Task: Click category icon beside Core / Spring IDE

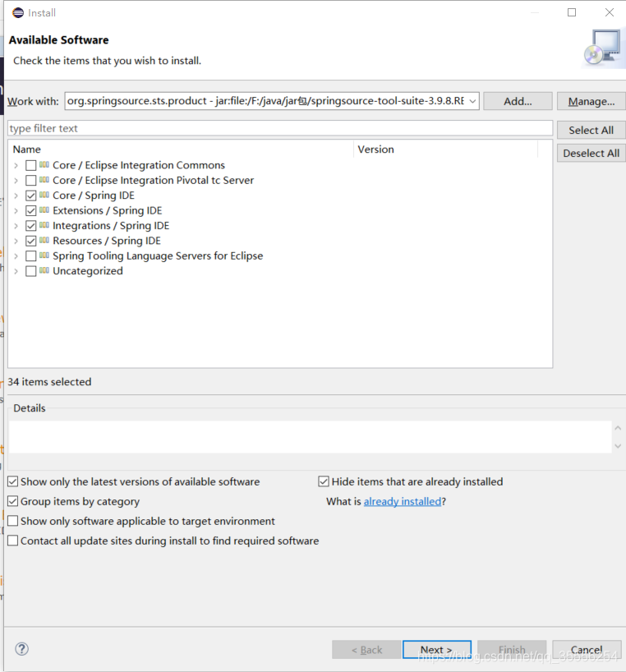Action: [44, 195]
